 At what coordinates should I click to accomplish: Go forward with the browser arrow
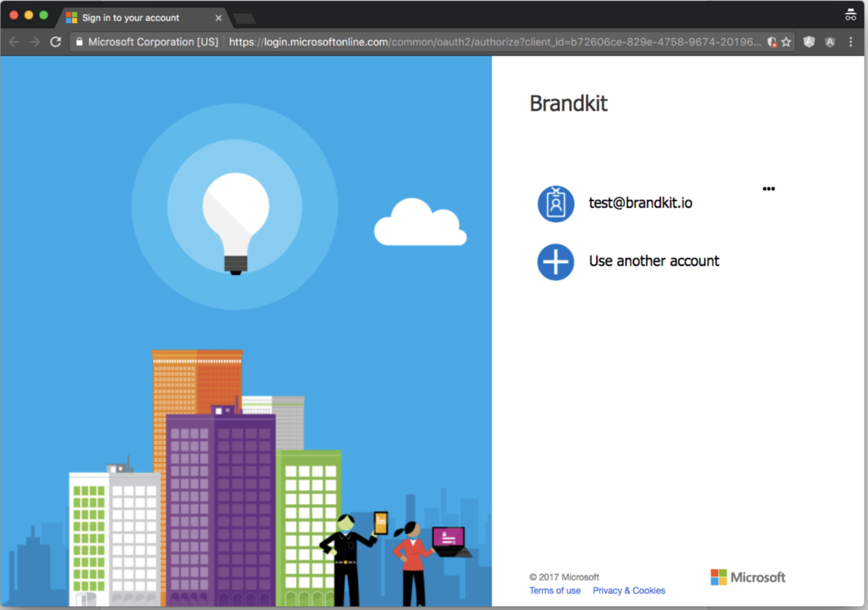coord(35,42)
